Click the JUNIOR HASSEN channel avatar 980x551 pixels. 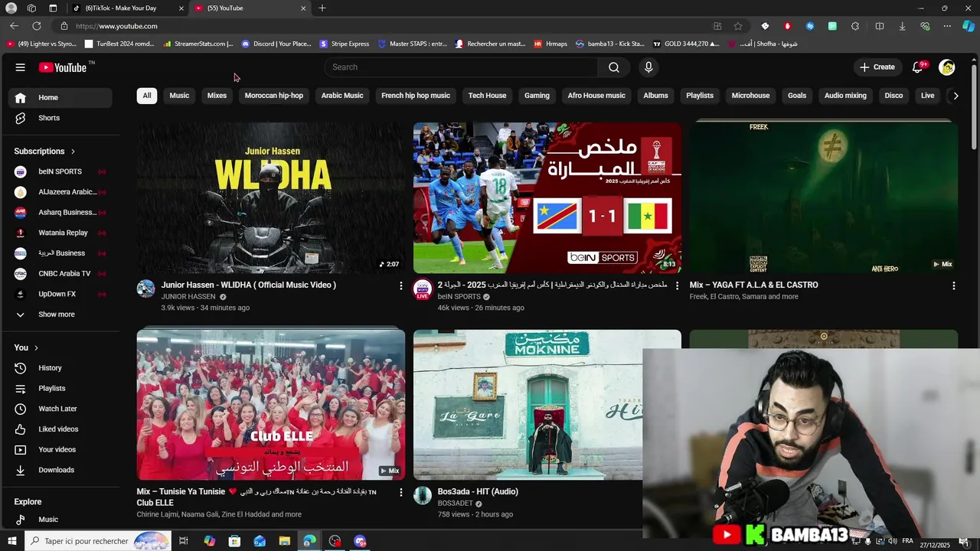pyautogui.click(x=145, y=289)
